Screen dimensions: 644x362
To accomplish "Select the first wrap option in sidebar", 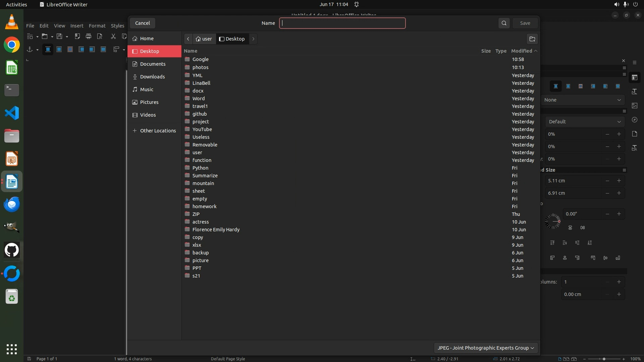I will (x=556, y=86).
